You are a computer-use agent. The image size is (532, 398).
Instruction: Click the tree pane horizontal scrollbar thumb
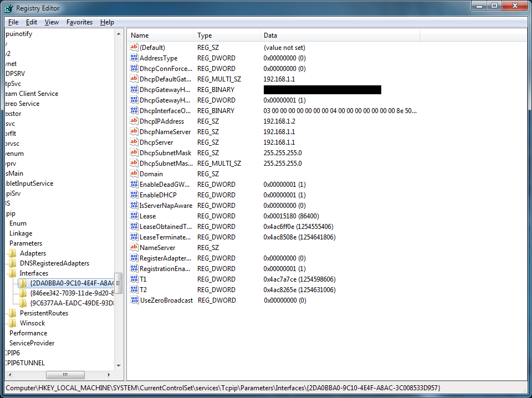[x=65, y=375]
